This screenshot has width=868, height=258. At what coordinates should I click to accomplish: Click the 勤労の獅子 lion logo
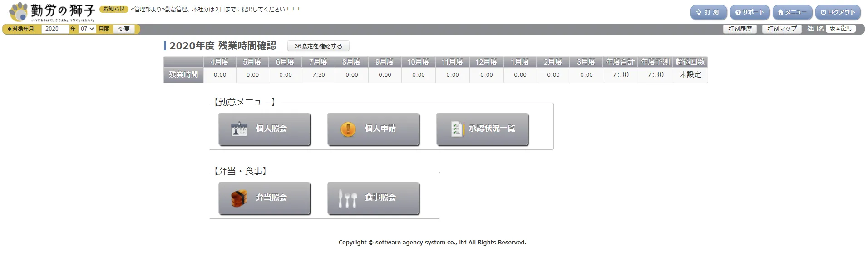tap(19, 12)
